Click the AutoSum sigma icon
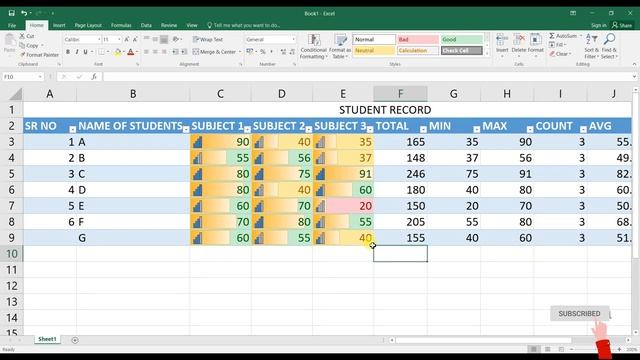 point(552,36)
